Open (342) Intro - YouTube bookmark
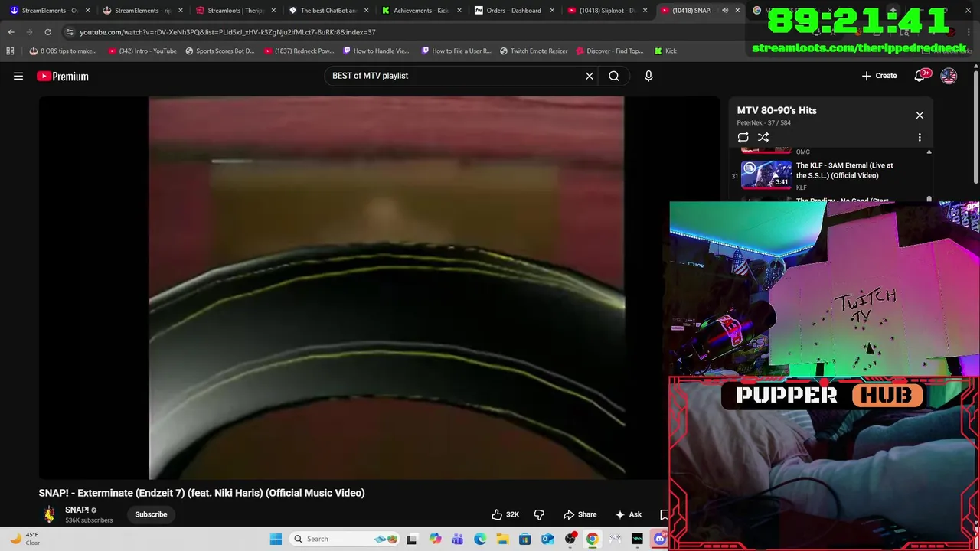Screen dimensions: 980x551 click(143, 51)
